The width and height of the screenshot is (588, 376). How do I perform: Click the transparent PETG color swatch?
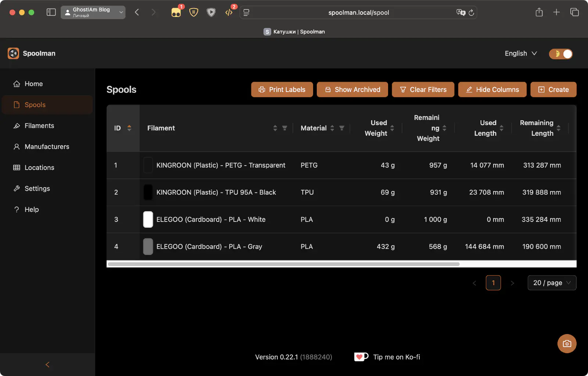coord(148,165)
